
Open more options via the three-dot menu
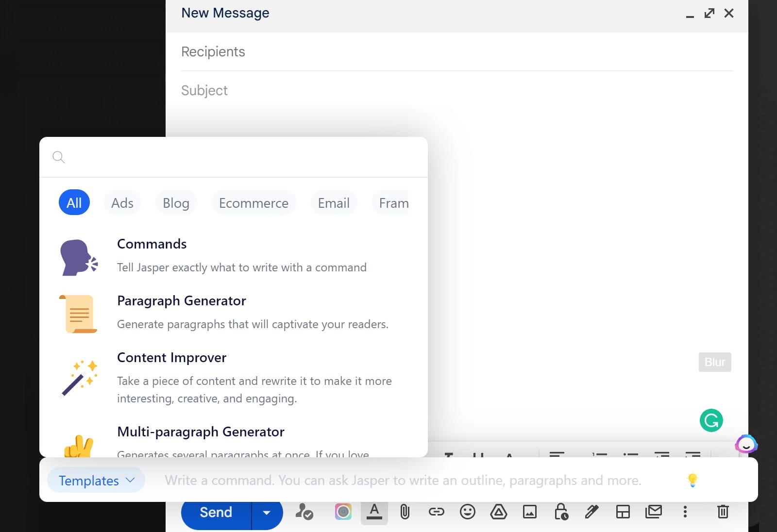685,512
